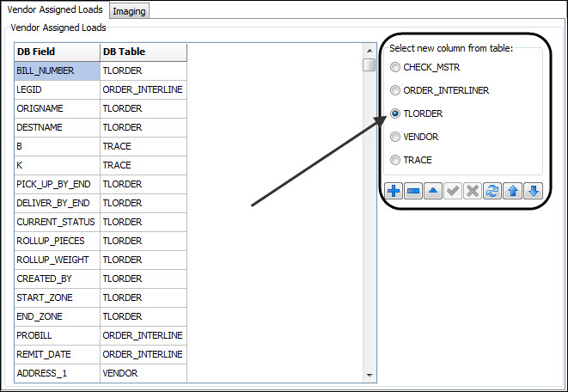Image resolution: width=568 pixels, height=392 pixels.
Task: Click the blue plus insert record icon
Action: (394, 191)
